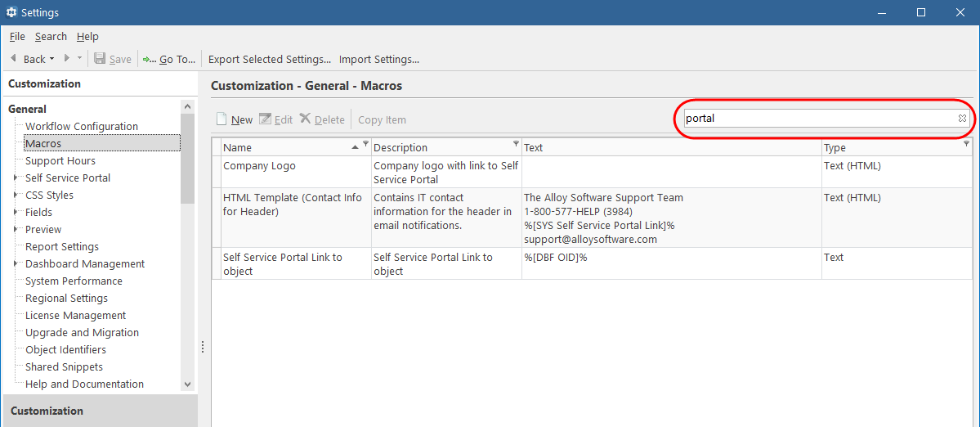Viewport: 980px width, 427px height.
Task: Click Import Settings button
Action: [378, 60]
